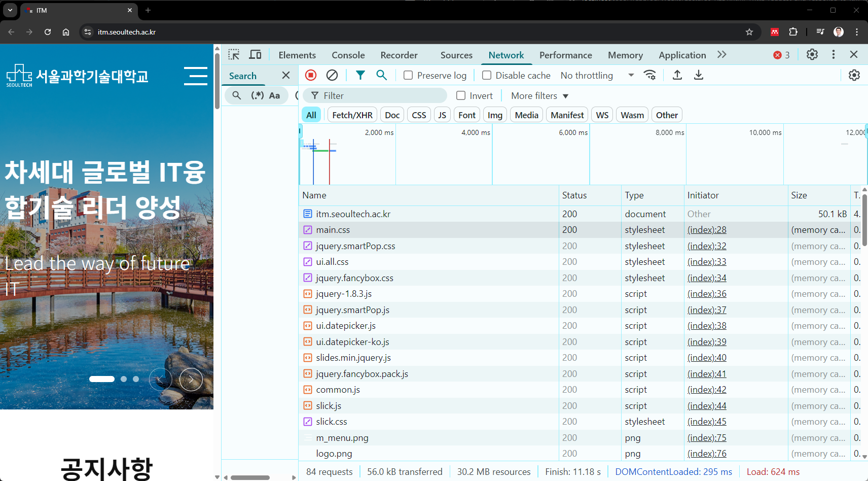Toggle the device toolbar icon
This screenshot has height=481, width=868.
256,55
